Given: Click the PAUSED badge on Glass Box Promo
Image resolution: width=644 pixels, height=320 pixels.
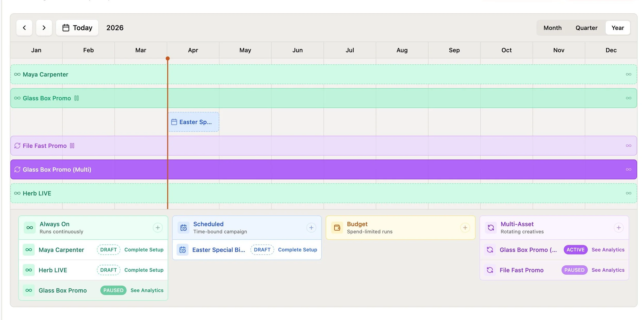Looking at the screenshot, I should click(x=113, y=290).
